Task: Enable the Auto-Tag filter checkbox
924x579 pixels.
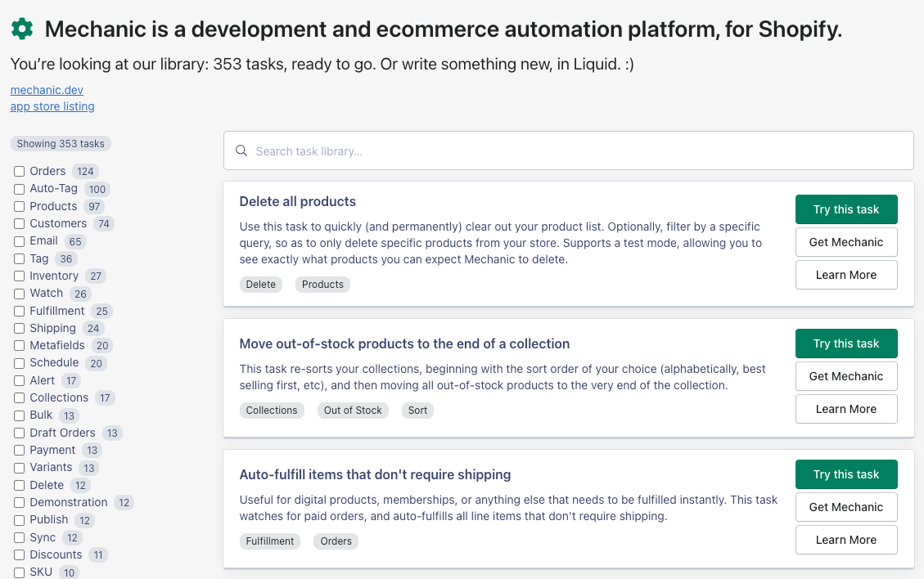Action: point(19,189)
